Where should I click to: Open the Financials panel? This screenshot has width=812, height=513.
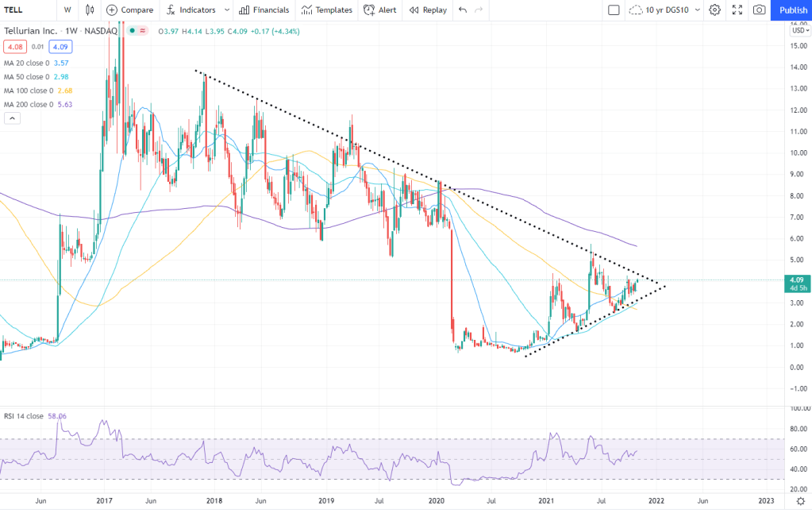point(264,10)
